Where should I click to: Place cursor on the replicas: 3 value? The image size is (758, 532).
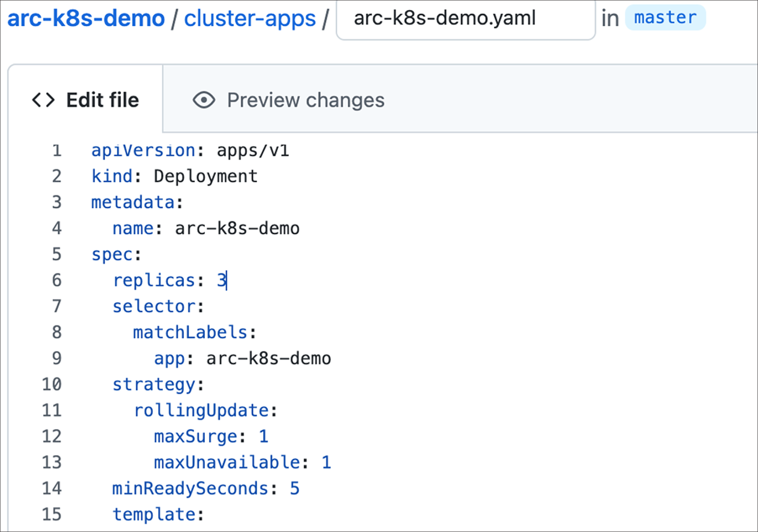(222, 280)
